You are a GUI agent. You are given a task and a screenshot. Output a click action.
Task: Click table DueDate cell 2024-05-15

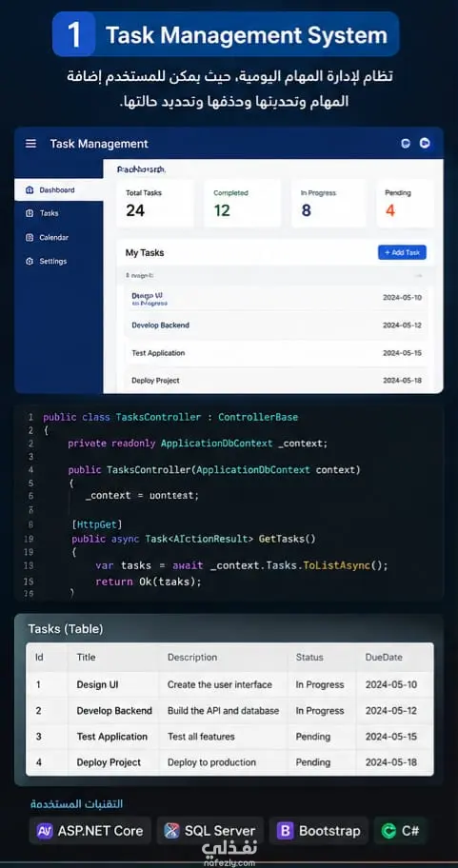click(391, 737)
